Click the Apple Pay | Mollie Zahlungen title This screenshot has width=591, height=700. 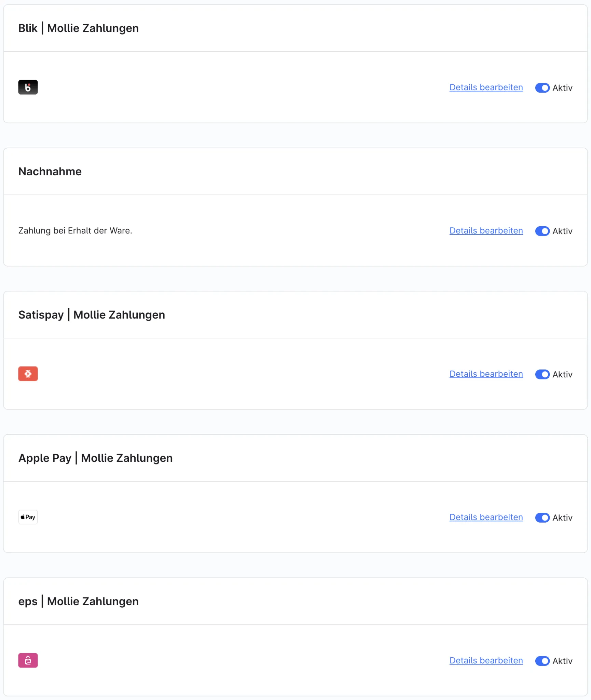[x=96, y=458]
